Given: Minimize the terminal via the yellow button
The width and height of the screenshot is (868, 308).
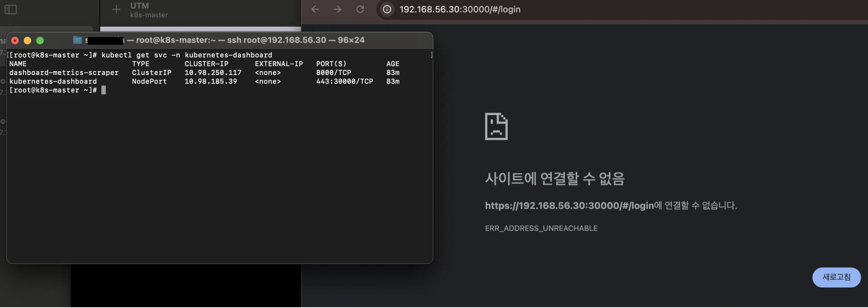Looking at the screenshot, I should tap(28, 41).
